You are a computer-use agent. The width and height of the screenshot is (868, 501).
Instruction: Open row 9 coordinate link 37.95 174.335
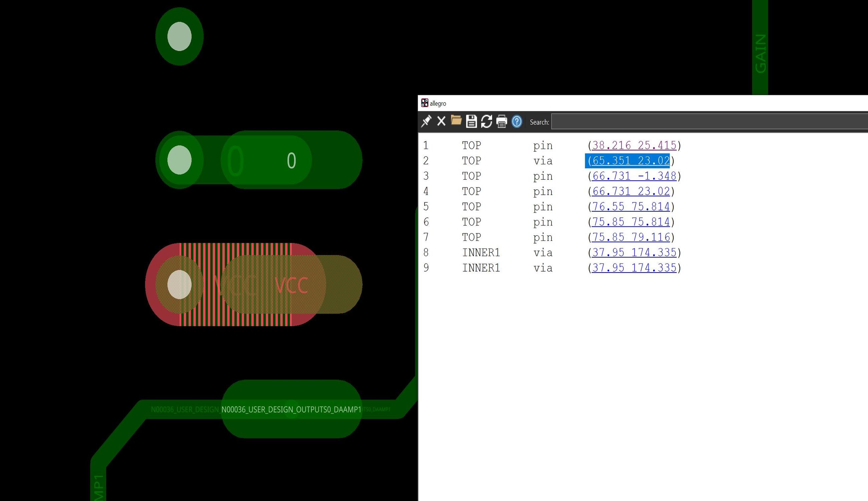tap(634, 268)
